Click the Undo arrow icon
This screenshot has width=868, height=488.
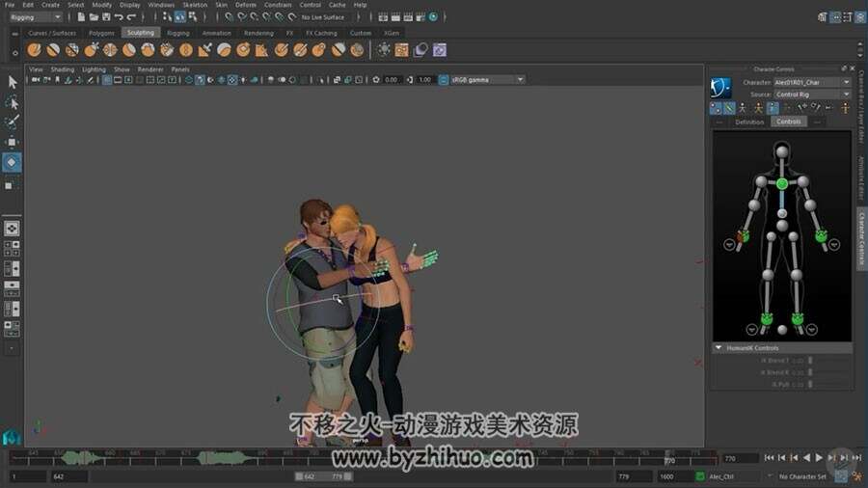click(119, 17)
